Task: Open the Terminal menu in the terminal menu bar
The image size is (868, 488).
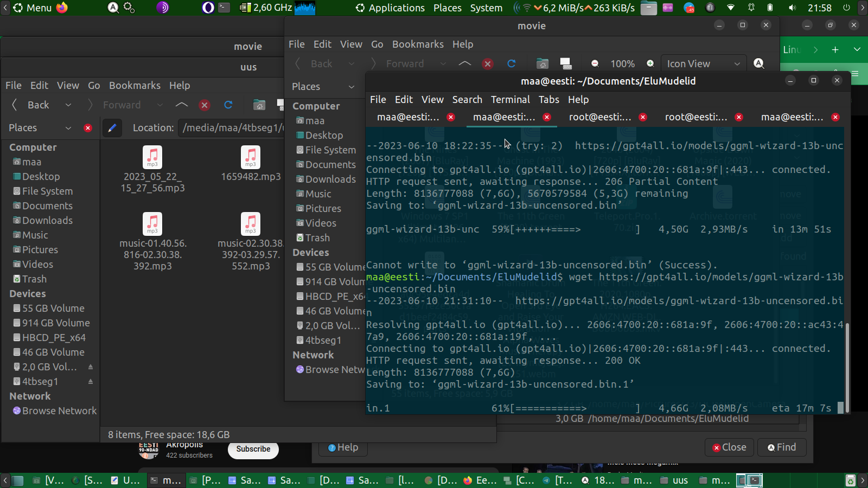Action: click(510, 100)
